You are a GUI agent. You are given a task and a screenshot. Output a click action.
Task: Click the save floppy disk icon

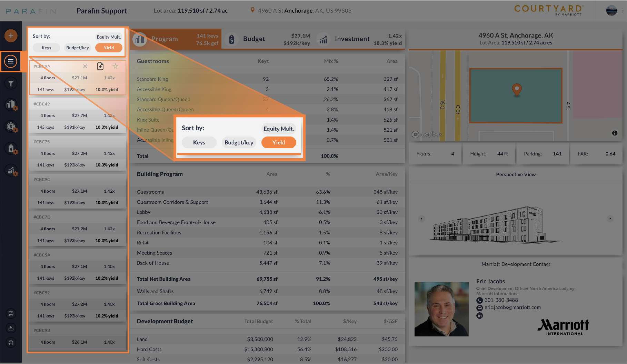pos(11,314)
